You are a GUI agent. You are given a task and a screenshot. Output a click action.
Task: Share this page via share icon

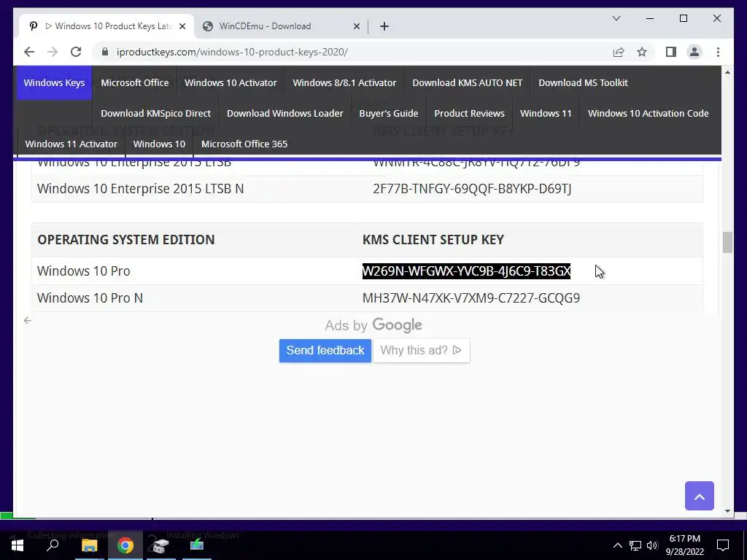619,52
